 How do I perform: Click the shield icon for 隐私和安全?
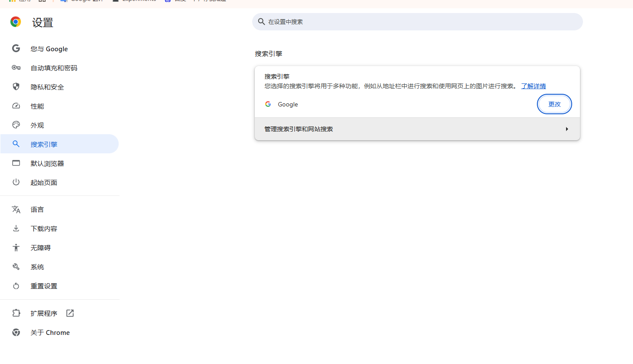tap(16, 87)
